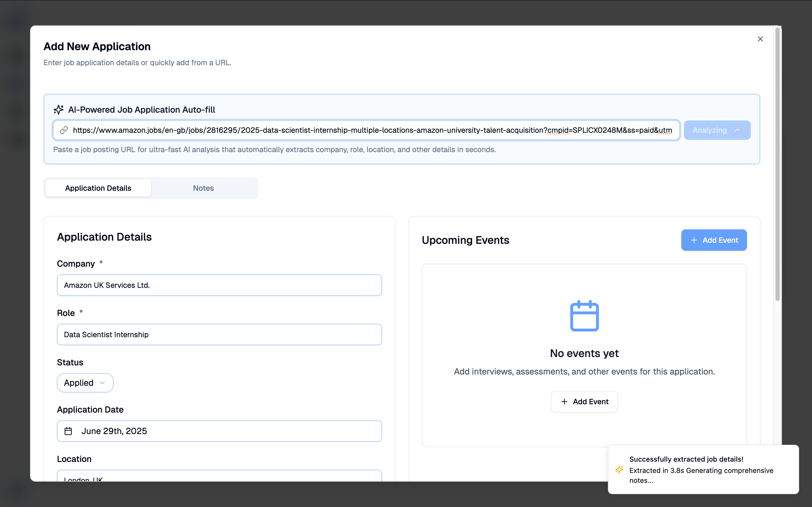This screenshot has height=507, width=812.
Task: Click the Status dropdown chevron arrow
Action: tap(102, 383)
